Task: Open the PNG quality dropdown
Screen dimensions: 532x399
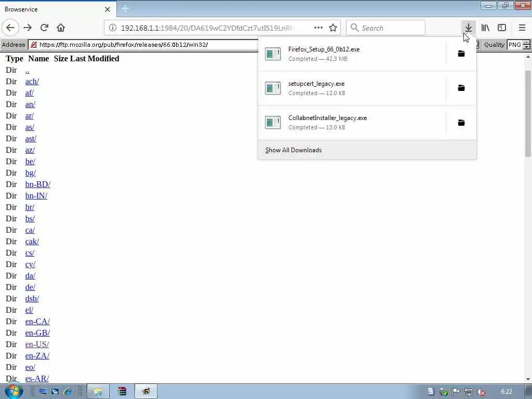Action: click(518, 45)
